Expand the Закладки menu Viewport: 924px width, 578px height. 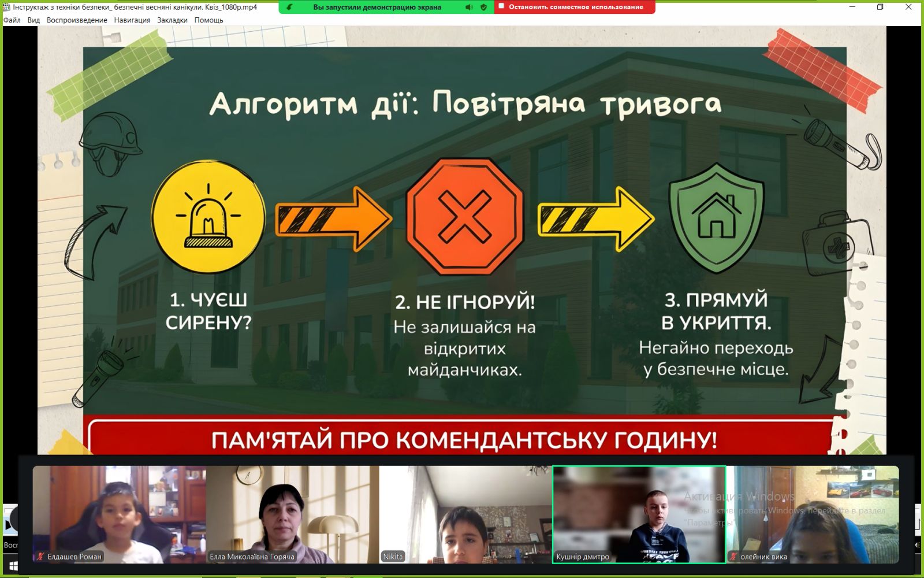click(x=172, y=20)
